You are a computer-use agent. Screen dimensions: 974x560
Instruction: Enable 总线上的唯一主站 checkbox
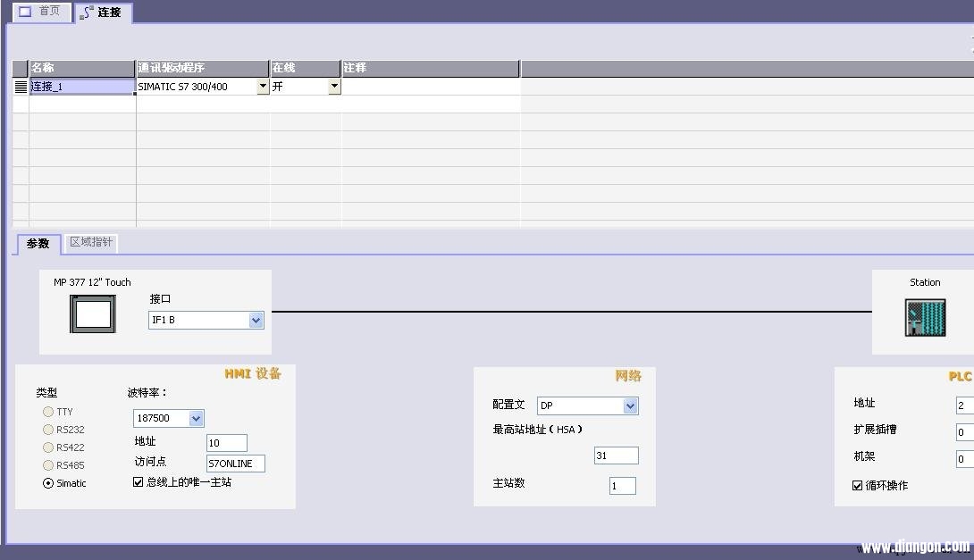tap(138, 481)
